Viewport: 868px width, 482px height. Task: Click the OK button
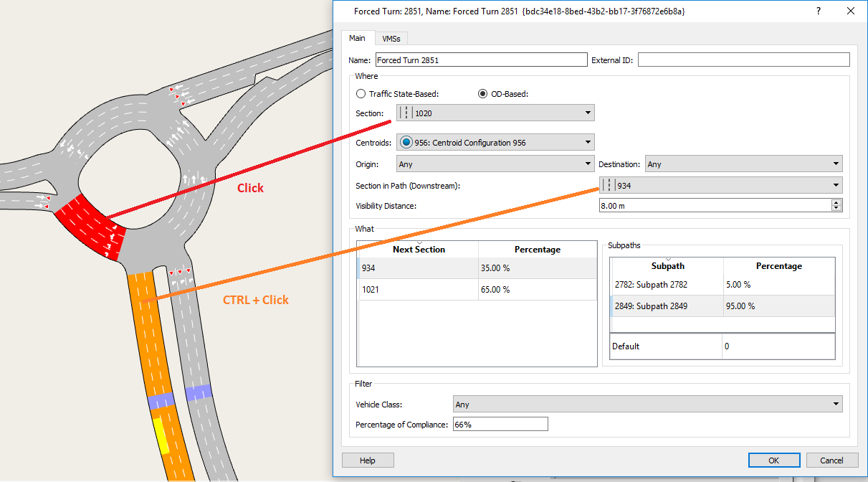click(773, 460)
